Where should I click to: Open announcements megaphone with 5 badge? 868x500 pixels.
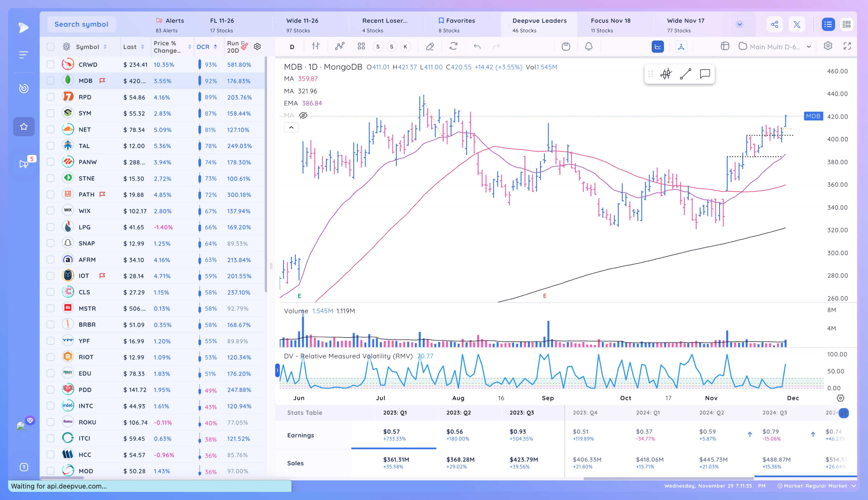coord(24,164)
